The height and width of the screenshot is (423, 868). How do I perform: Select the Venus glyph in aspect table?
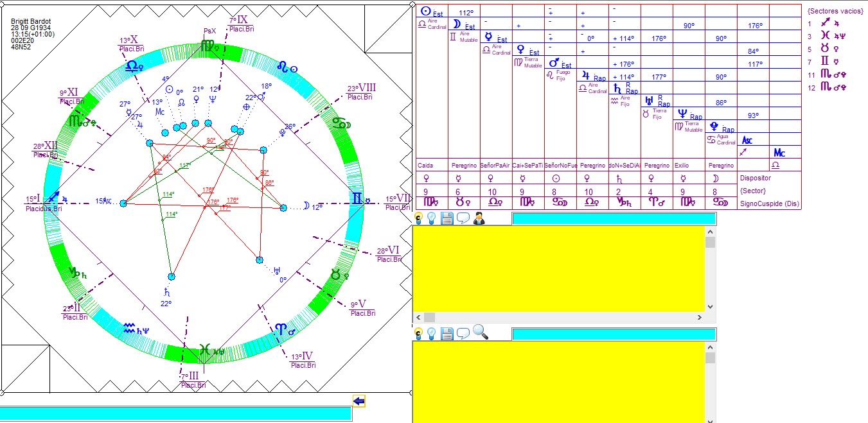pyautogui.click(x=520, y=50)
